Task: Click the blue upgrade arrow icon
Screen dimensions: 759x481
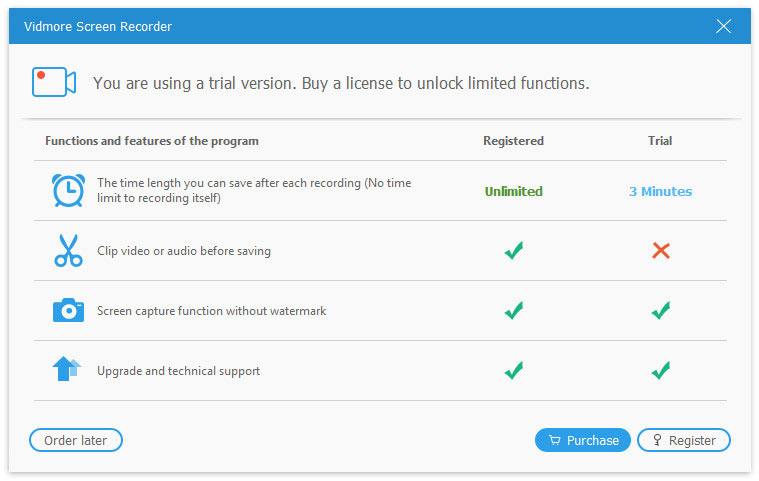Action: [66, 370]
